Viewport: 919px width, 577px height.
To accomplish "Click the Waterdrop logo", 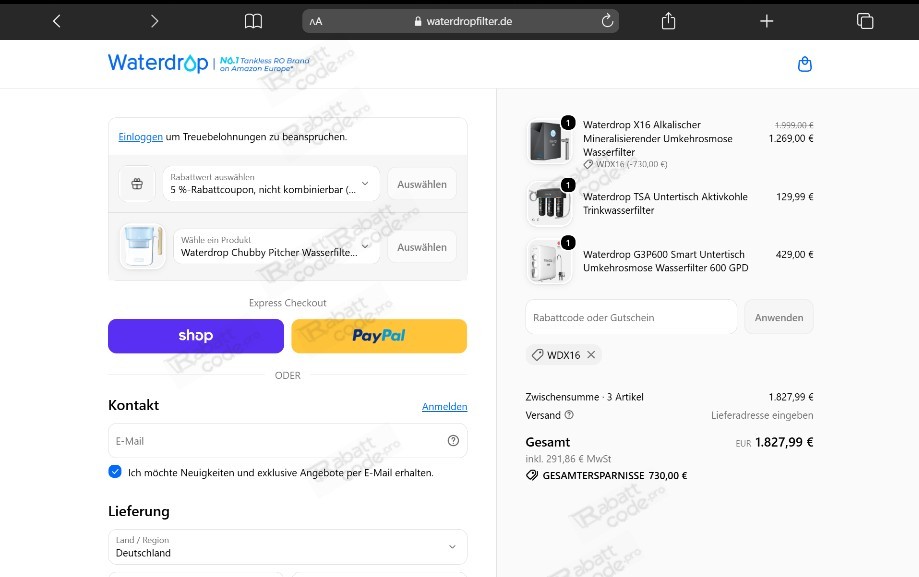I will 158,63.
